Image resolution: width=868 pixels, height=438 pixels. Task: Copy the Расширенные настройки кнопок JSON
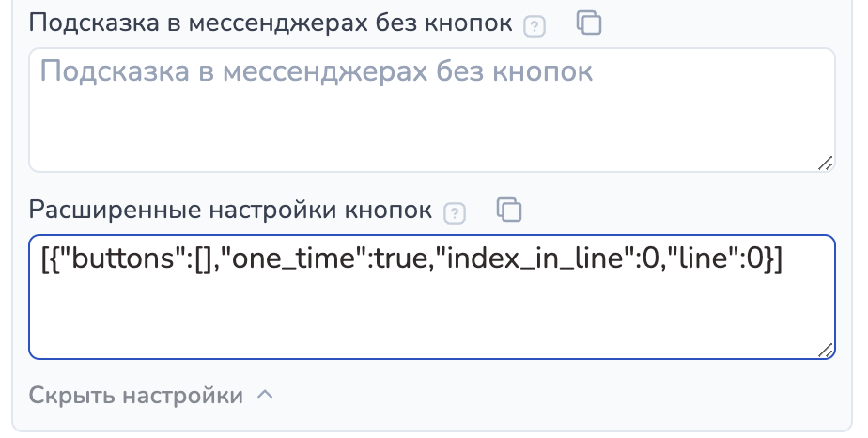[508, 210]
